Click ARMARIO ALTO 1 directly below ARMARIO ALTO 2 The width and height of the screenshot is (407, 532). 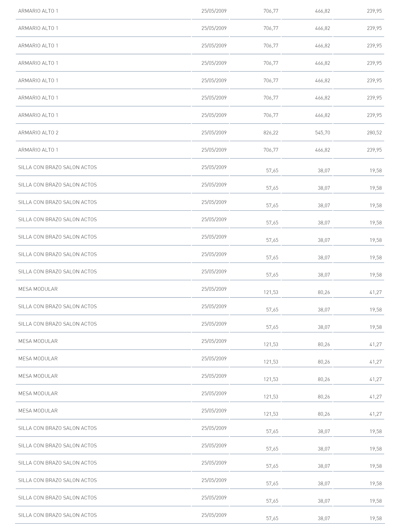38,150
